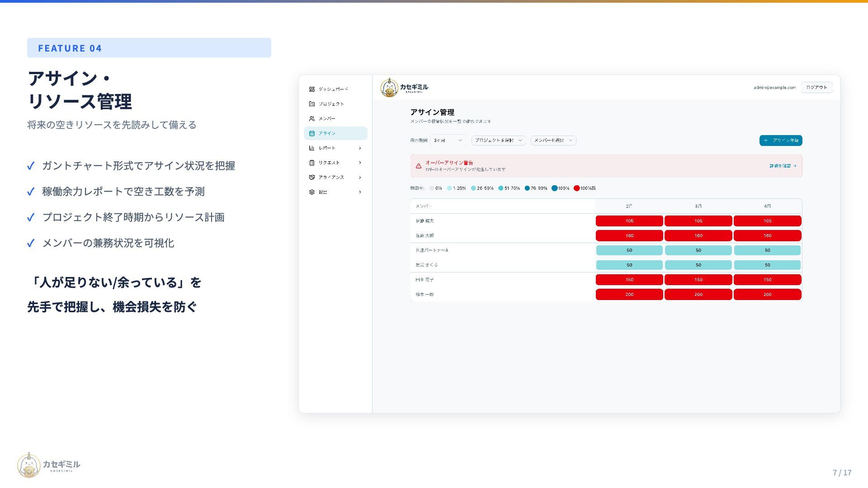Click the 設定 gear icon
The width and height of the screenshot is (868, 488).
[311, 192]
